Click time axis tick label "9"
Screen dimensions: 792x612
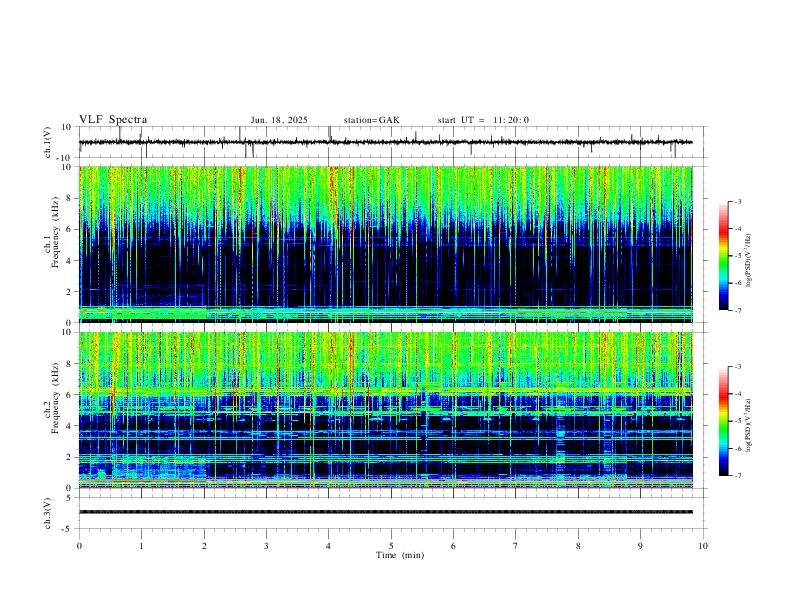tap(640, 546)
